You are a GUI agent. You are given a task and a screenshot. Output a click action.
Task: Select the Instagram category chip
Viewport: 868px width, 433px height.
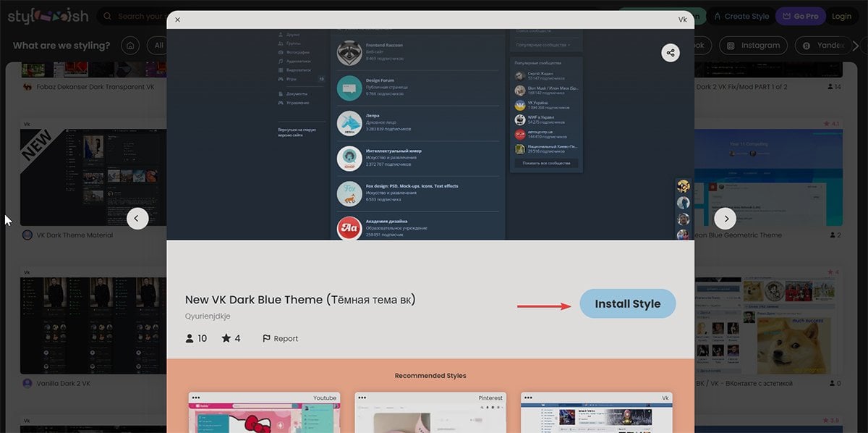(753, 46)
